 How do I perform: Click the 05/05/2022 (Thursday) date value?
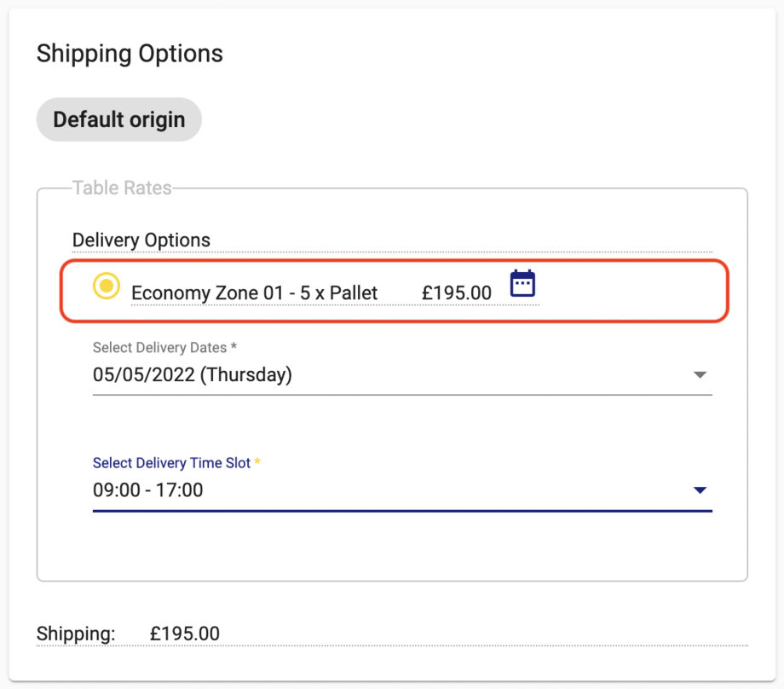pos(193,374)
